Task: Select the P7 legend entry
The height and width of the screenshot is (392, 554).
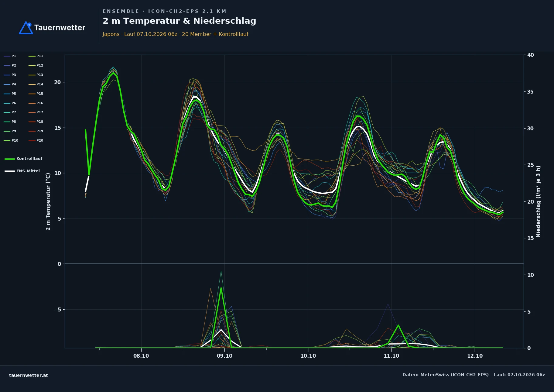Action: coord(10,112)
